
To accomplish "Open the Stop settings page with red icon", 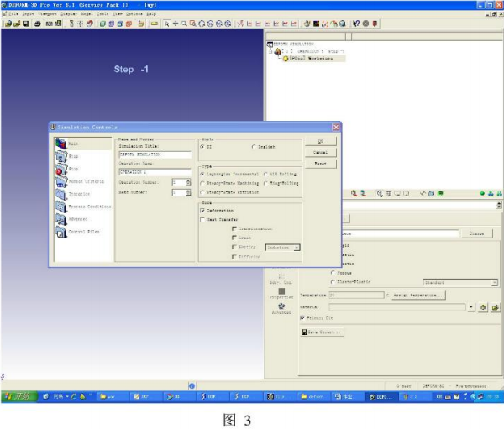I will [61, 169].
